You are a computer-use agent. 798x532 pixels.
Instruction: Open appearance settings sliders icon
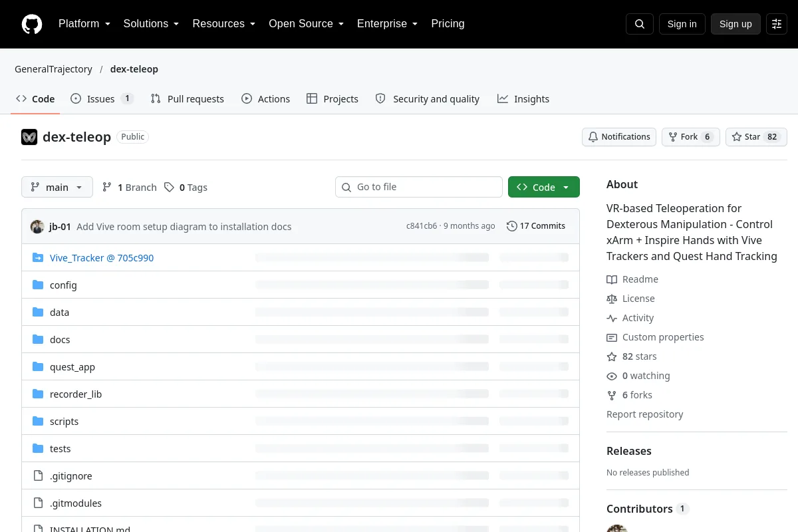pyautogui.click(x=777, y=24)
